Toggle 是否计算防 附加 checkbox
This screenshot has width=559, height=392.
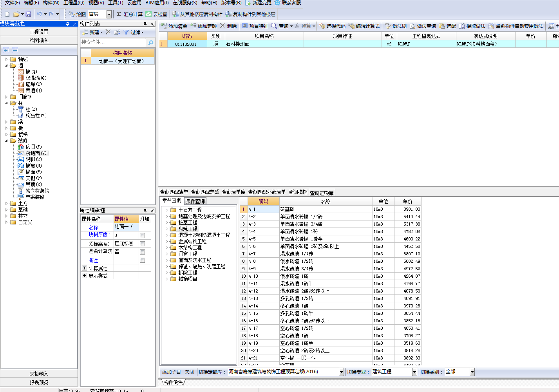pyautogui.click(x=143, y=252)
